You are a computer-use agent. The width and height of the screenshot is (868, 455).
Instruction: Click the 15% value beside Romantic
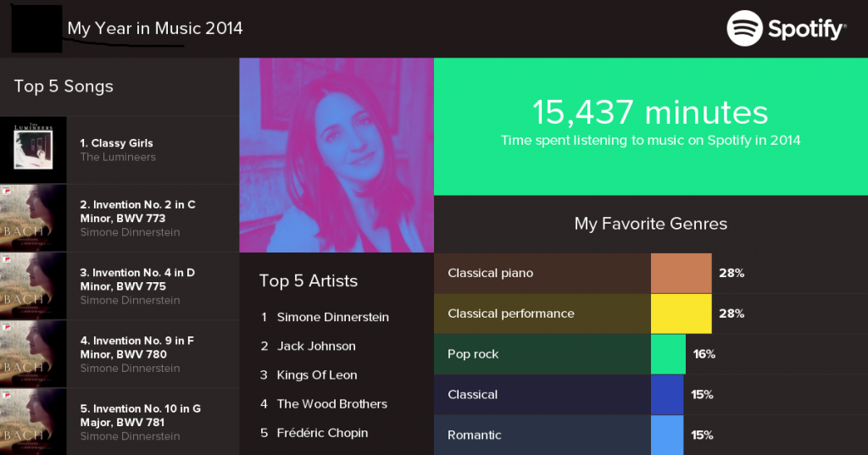tap(702, 435)
